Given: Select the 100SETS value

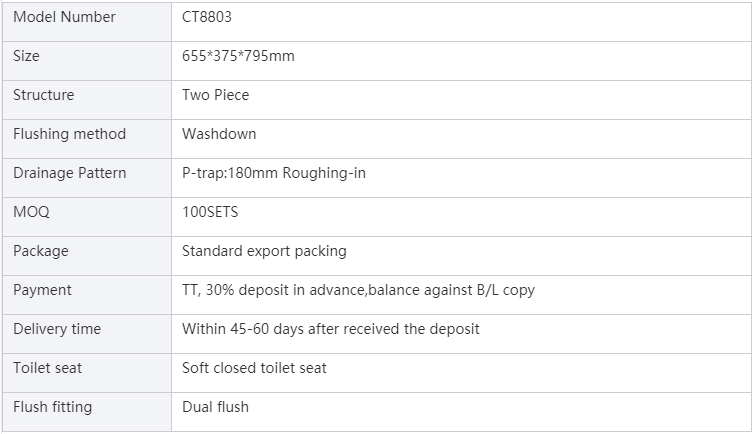Looking at the screenshot, I should (x=210, y=212).
